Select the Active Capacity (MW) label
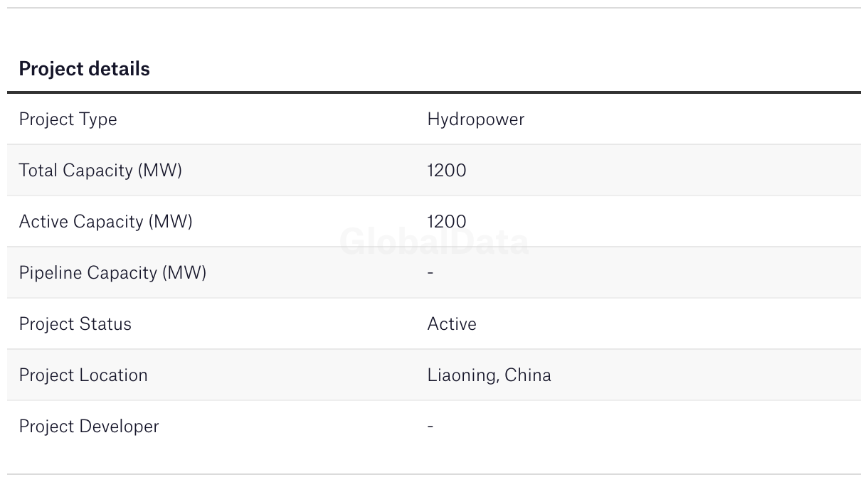 [105, 222]
